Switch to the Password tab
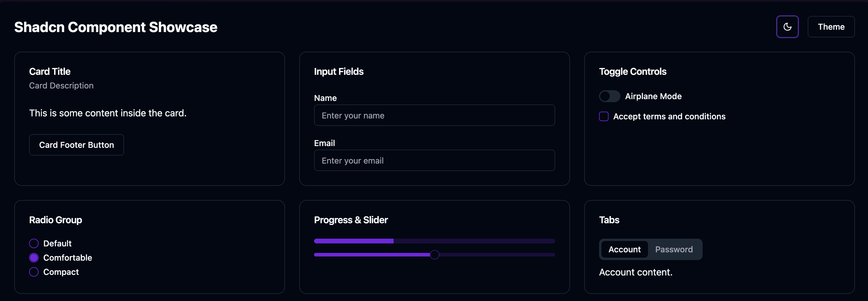The image size is (868, 301). [x=674, y=249]
